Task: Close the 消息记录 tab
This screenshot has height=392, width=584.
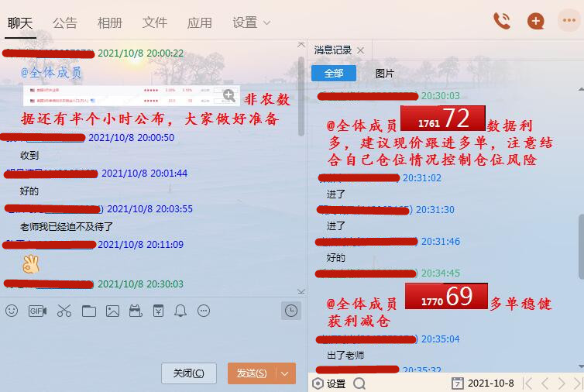Action: [x=360, y=50]
